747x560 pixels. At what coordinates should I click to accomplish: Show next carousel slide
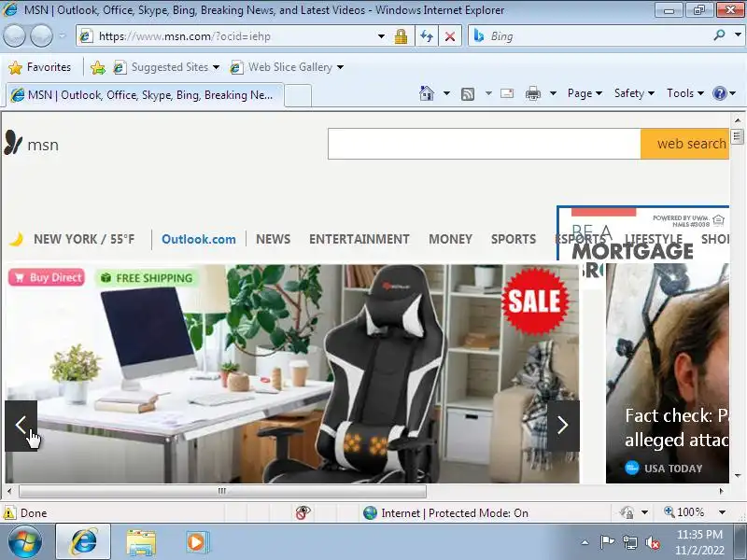coord(563,426)
